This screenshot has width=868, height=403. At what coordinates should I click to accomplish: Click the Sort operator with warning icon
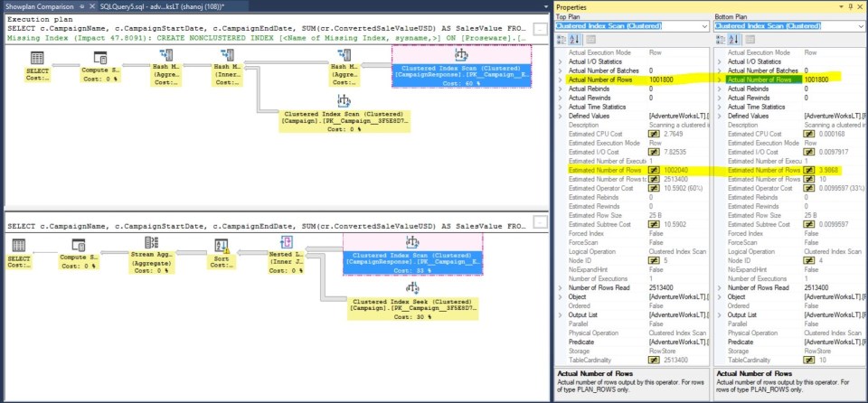[x=224, y=249]
